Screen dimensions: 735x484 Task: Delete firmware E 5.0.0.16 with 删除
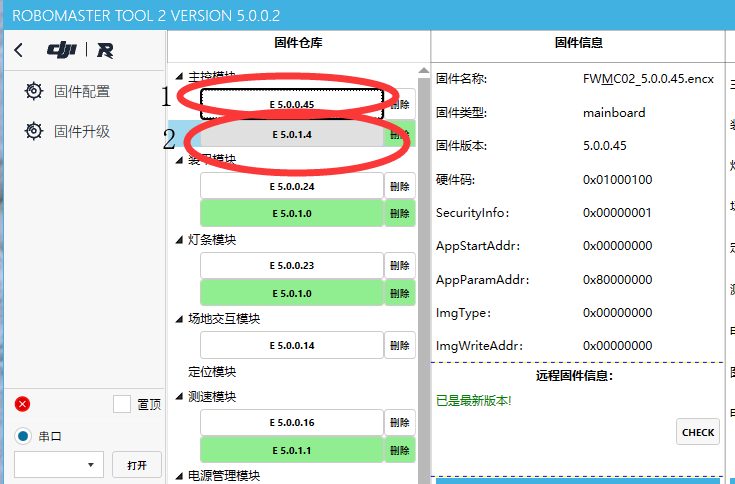[x=400, y=423]
